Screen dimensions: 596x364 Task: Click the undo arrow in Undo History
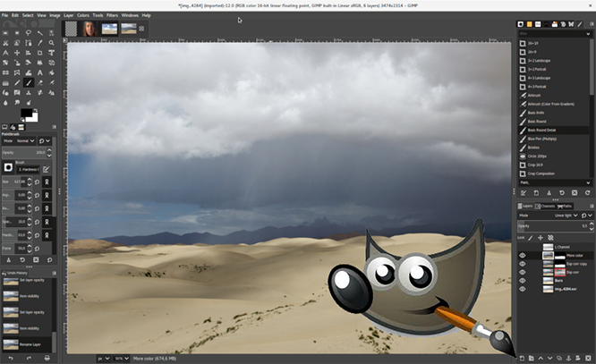pyautogui.click(x=11, y=358)
